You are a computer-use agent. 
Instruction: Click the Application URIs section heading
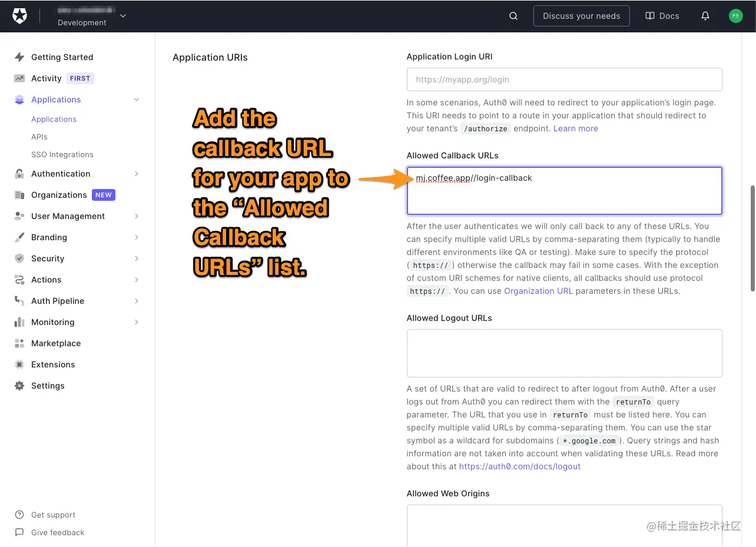210,58
